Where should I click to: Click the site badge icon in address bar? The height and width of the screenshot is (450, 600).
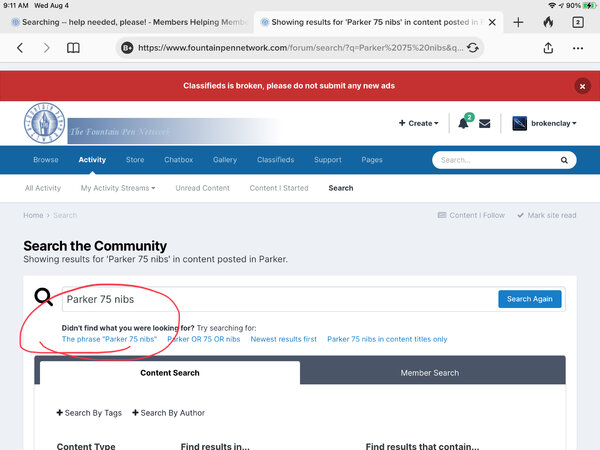click(127, 48)
